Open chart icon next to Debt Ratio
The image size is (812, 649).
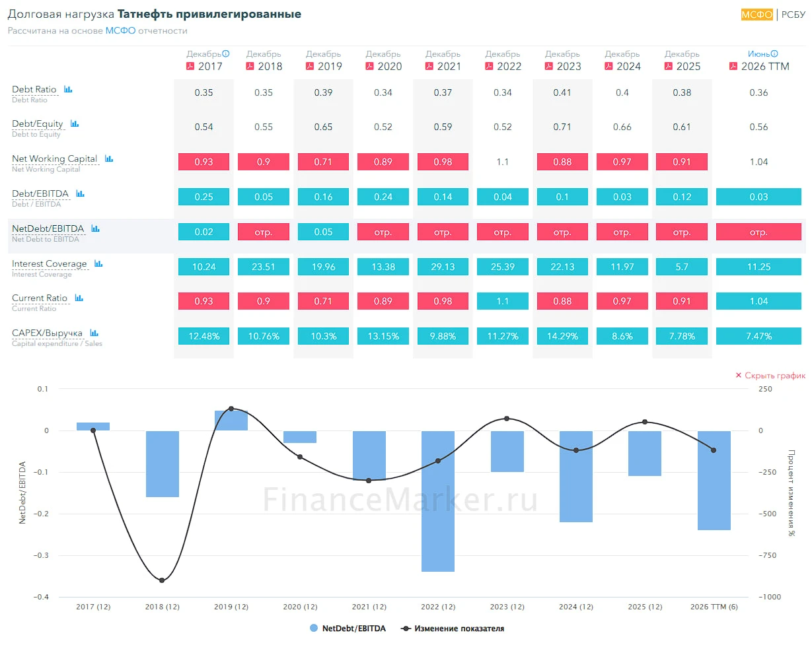(68, 89)
